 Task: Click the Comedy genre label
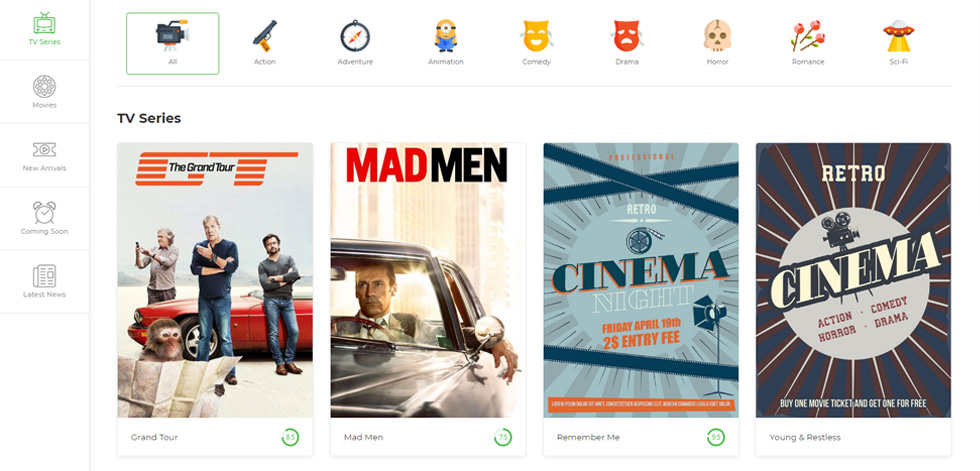536,62
